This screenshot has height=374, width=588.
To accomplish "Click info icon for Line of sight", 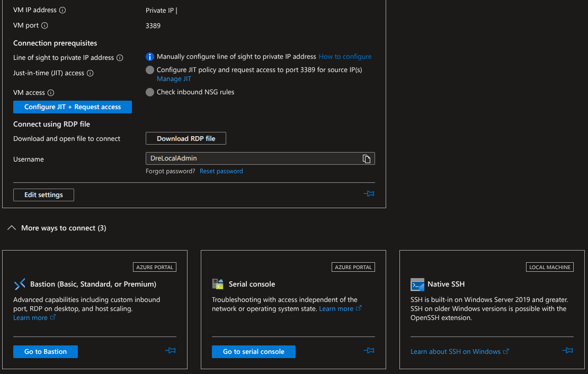I will point(120,58).
